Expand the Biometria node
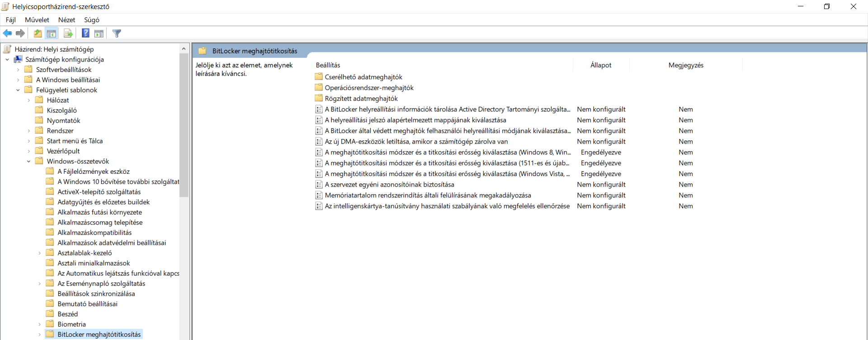868x340 pixels. coord(40,324)
